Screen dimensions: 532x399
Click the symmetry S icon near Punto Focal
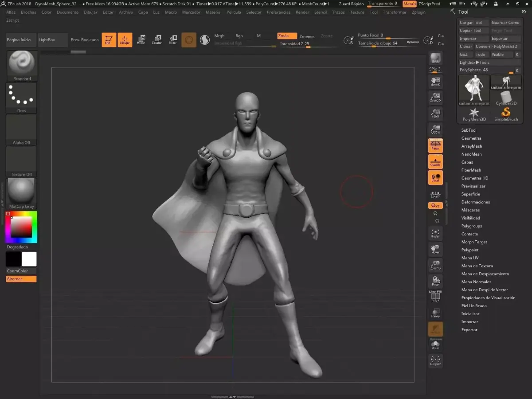[348, 40]
